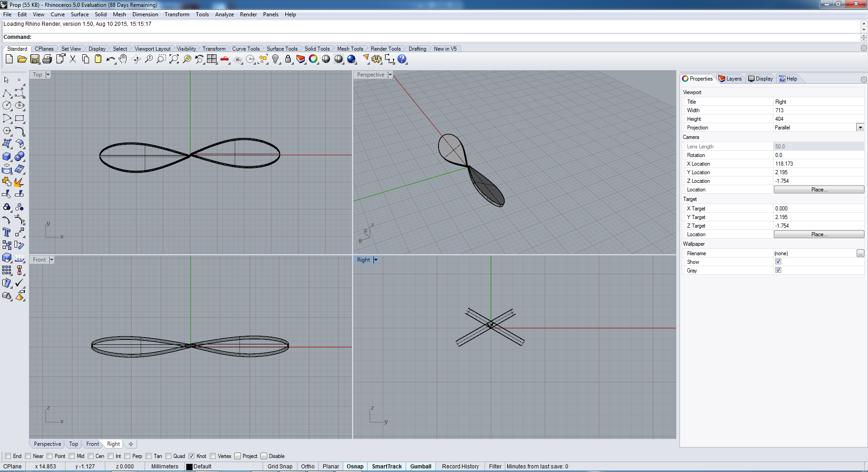Open the Top viewport title dropdown
The image size is (868, 472).
(x=48, y=75)
